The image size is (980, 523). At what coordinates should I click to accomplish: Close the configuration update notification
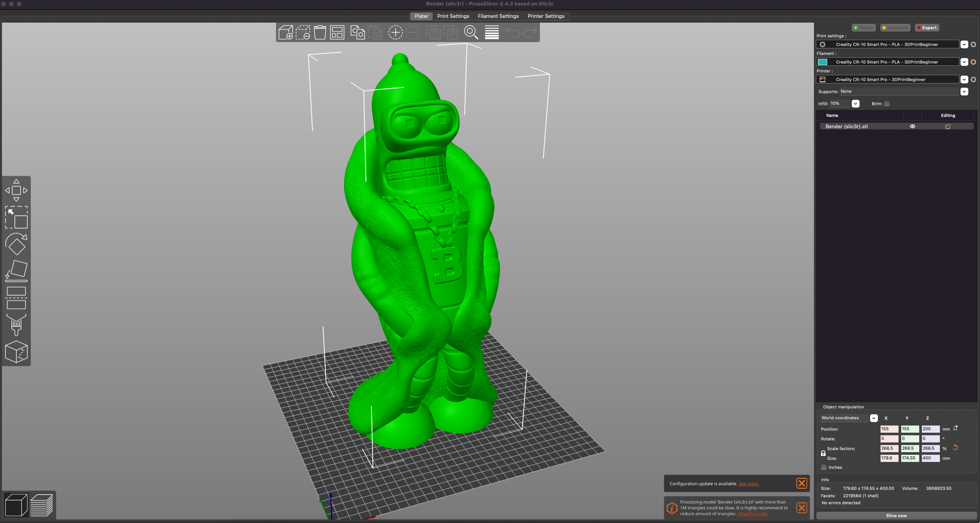(x=802, y=483)
